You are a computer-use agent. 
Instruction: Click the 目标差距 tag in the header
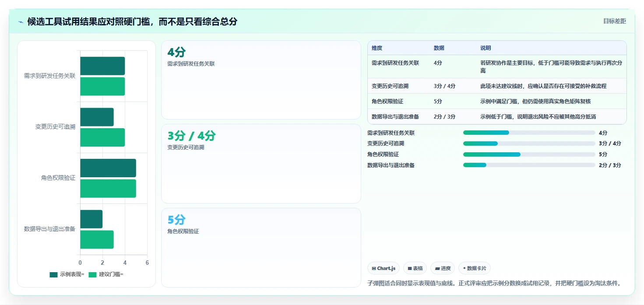(615, 21)
